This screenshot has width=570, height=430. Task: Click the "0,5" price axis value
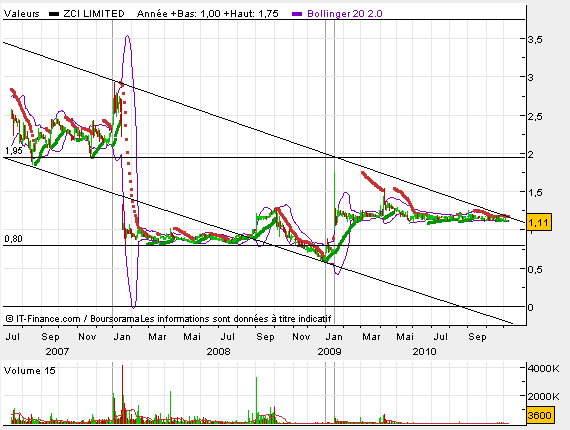(x=535, y=269)
